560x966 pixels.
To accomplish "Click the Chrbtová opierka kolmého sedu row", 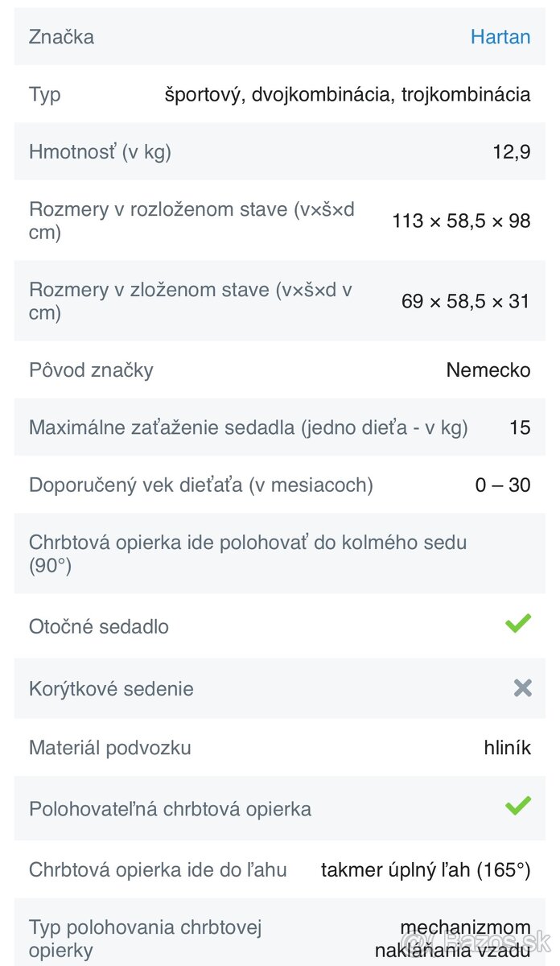I will 248,554.
